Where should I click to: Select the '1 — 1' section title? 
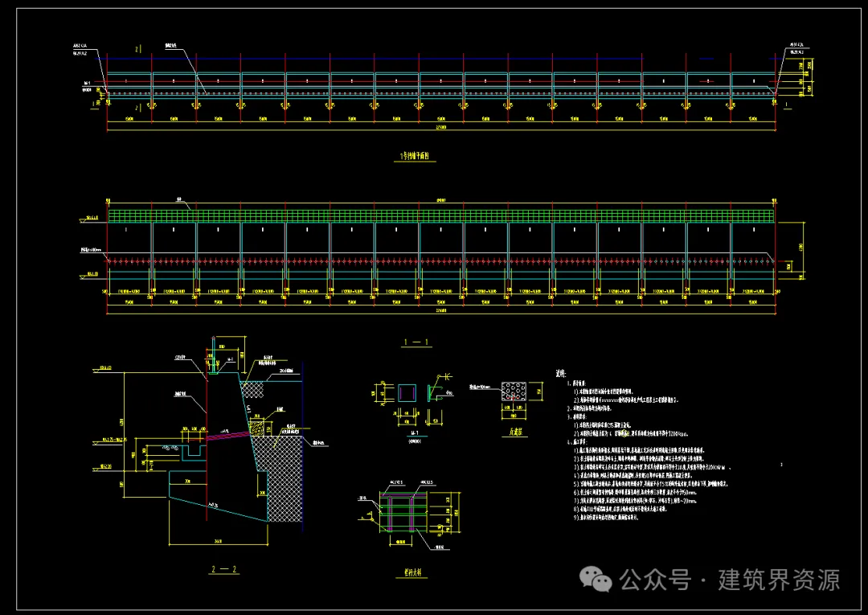pos(416,342)
